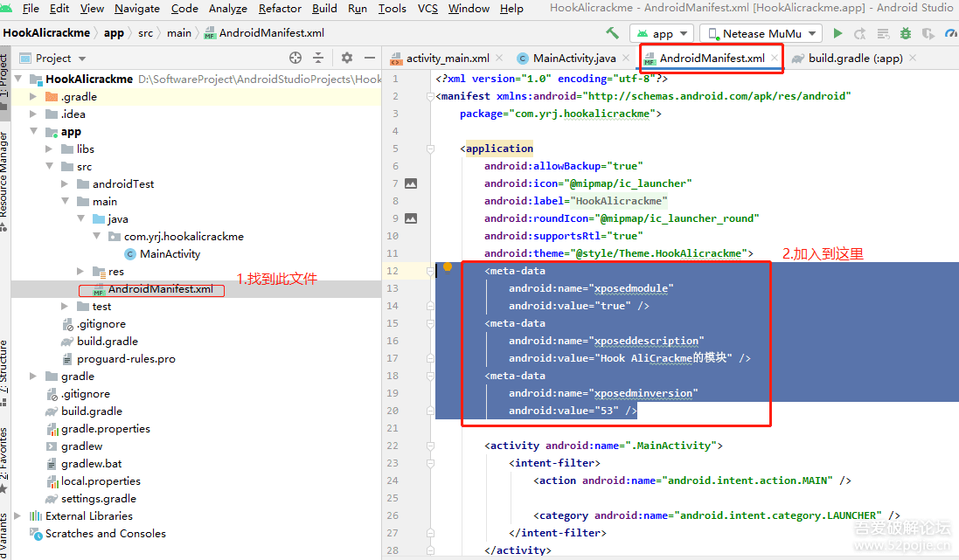Expand the .idea folder

33,114
